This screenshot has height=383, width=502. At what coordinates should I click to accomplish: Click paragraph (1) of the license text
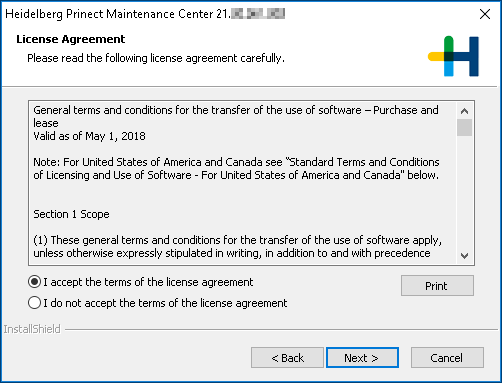click(238, 247)
